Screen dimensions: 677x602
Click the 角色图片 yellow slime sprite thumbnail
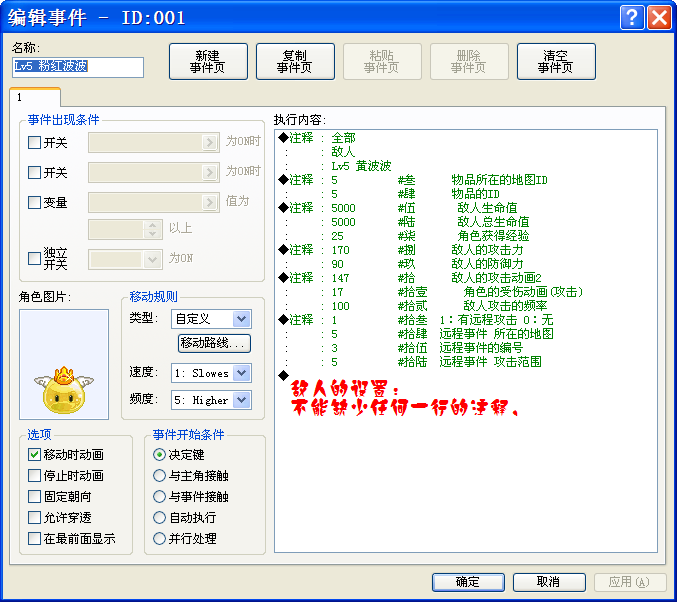click(x=64, y=364)
